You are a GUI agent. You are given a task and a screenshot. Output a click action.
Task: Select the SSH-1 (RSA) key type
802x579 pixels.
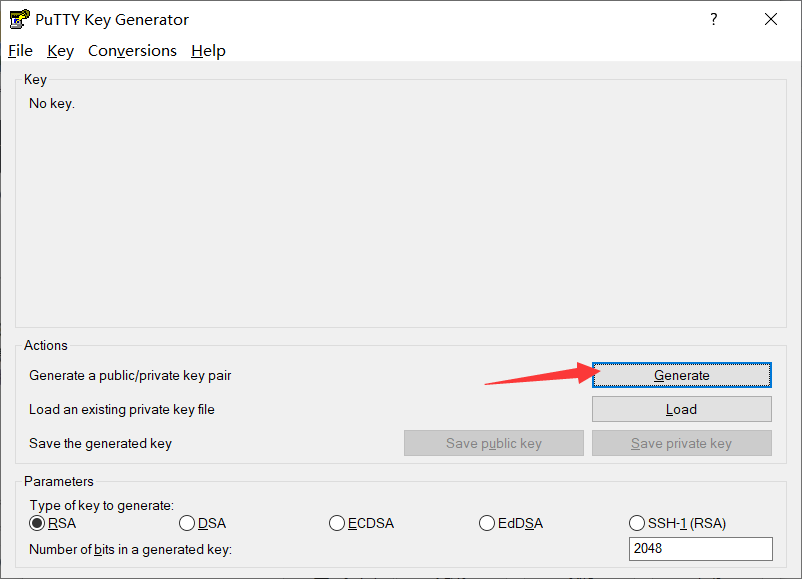[x=637, y=523]
